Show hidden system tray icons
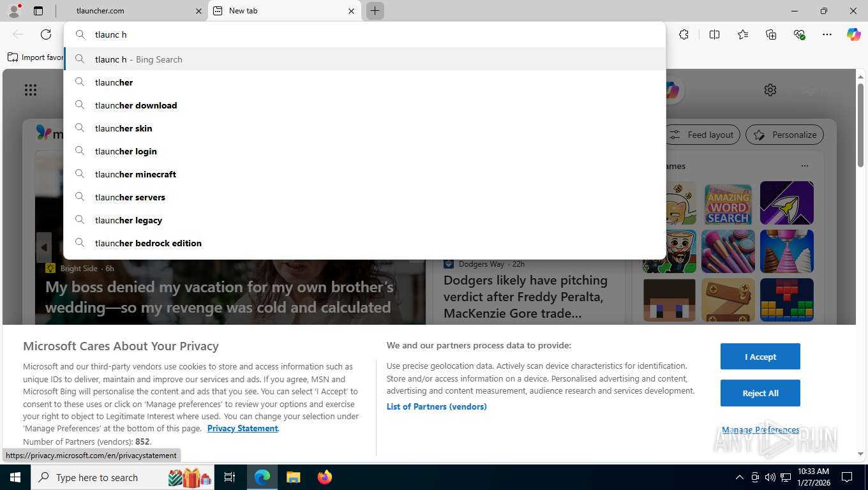Image resolution: width=868 pixels, height=490 pixels. pos(740,477)
